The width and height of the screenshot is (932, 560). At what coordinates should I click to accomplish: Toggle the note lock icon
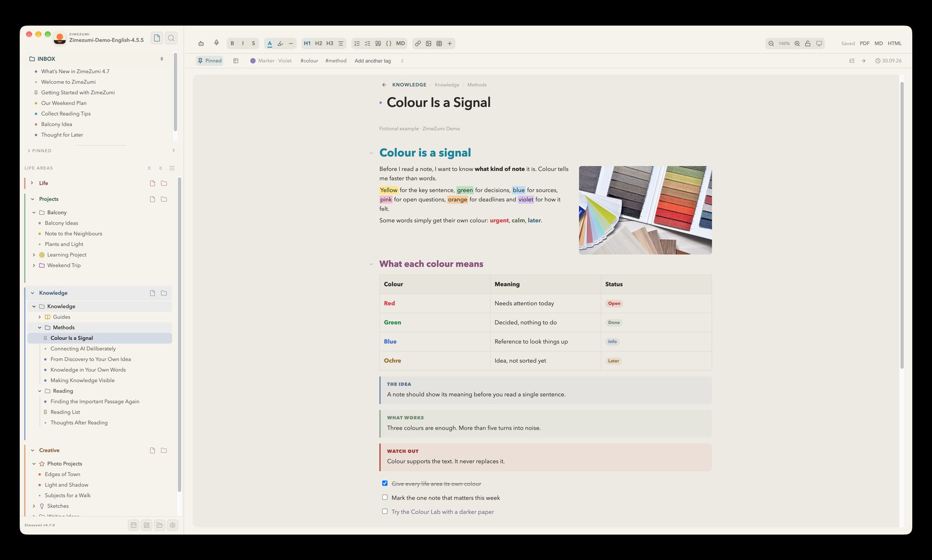coord(808,43)
